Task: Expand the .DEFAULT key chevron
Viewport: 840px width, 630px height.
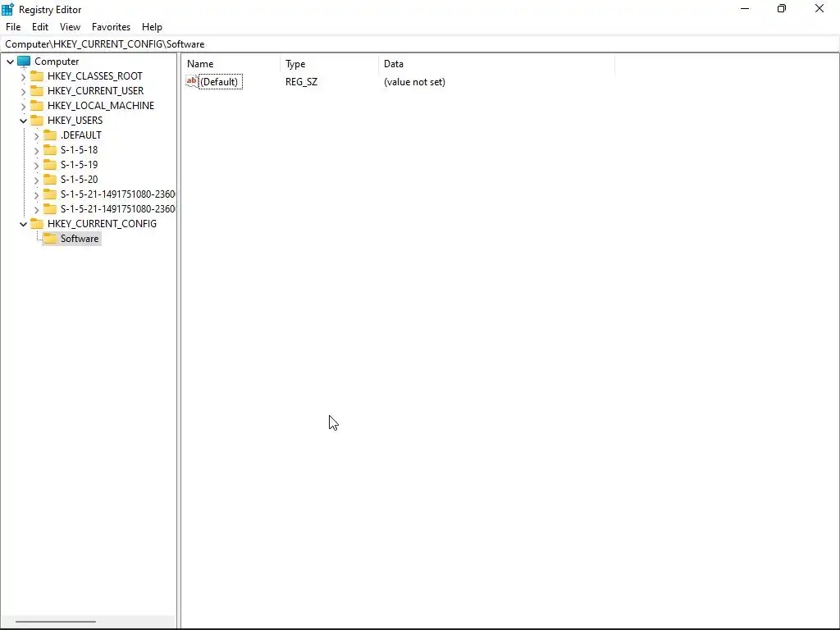Action: coord(36,135)
